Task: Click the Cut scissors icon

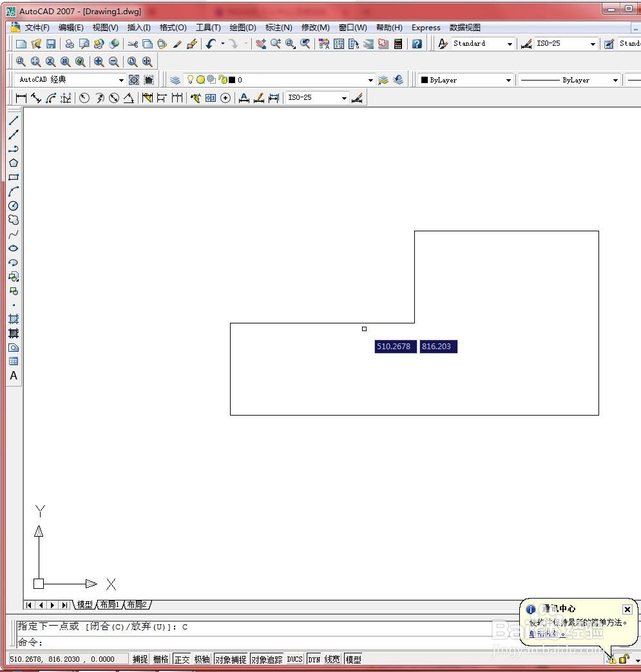Action: [133, 44]
